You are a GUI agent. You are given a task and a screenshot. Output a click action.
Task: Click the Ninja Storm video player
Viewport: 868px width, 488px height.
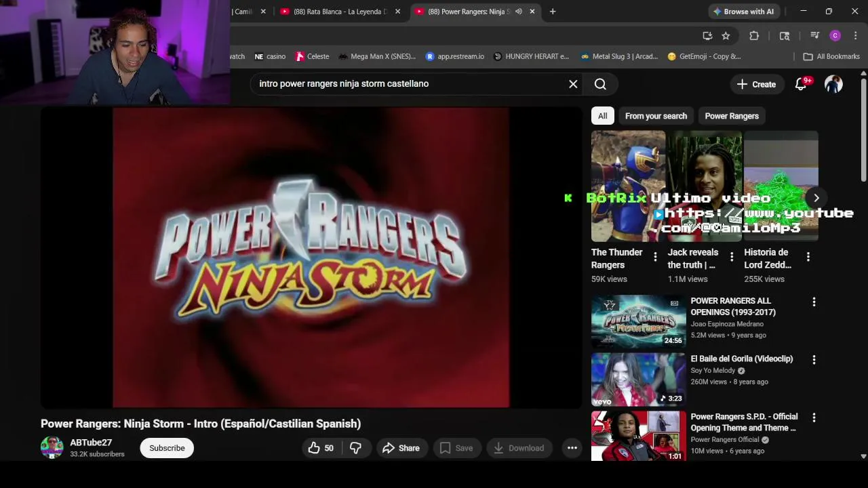(x=311, y=258)
